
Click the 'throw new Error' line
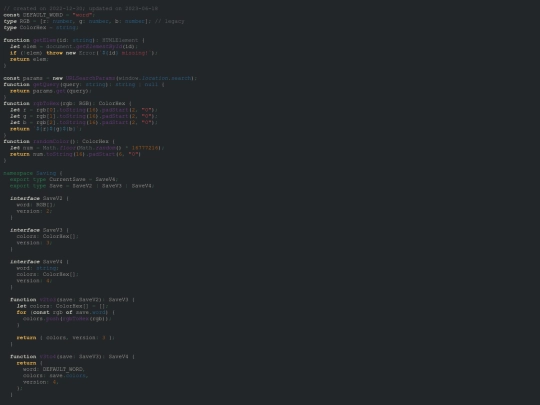click(x=84, y=53)
